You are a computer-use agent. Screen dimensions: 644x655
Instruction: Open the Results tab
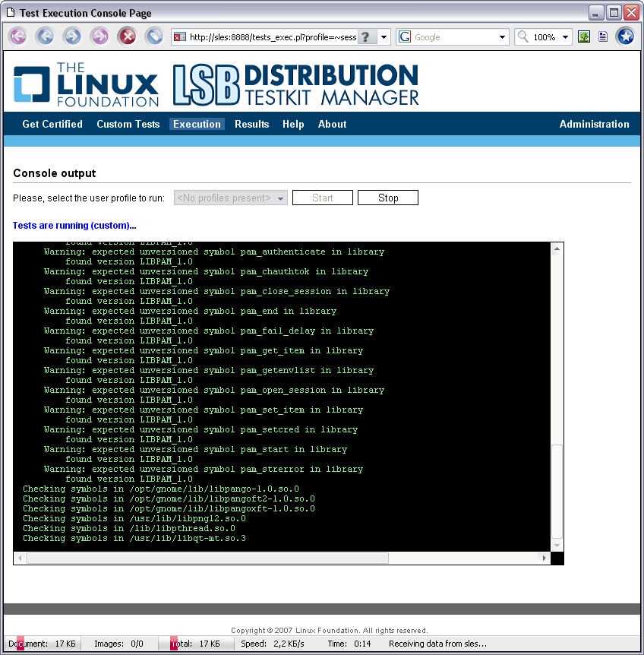[251, 124]
